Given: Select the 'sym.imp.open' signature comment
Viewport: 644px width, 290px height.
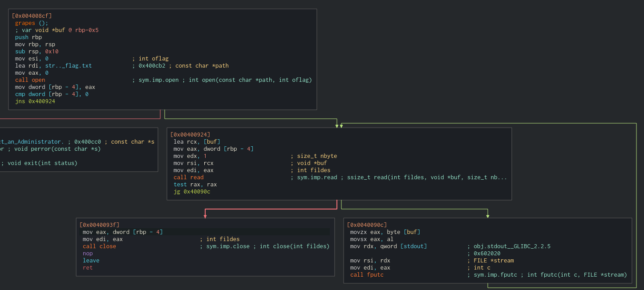Looking at the screenshot, I should 222,80.
